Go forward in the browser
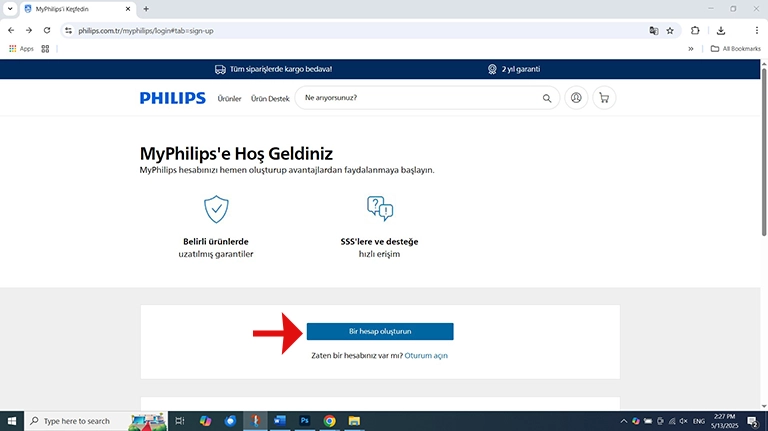The image size is (768, 431). [29, 30]
